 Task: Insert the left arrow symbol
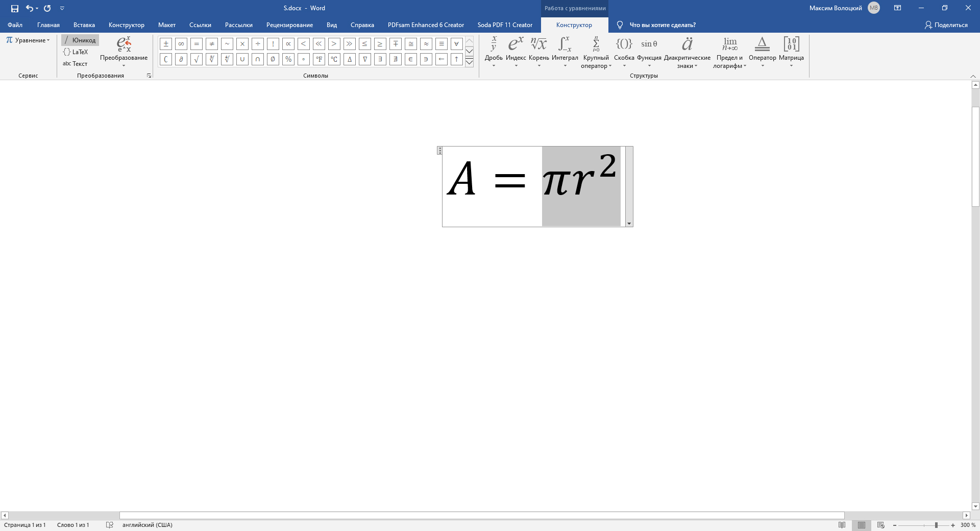(x=442, y=59)
